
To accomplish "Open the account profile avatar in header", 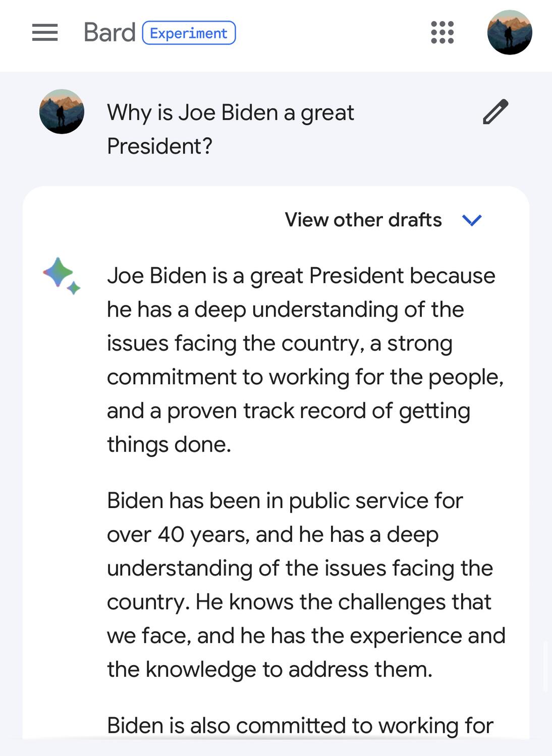I will [509, 33].
